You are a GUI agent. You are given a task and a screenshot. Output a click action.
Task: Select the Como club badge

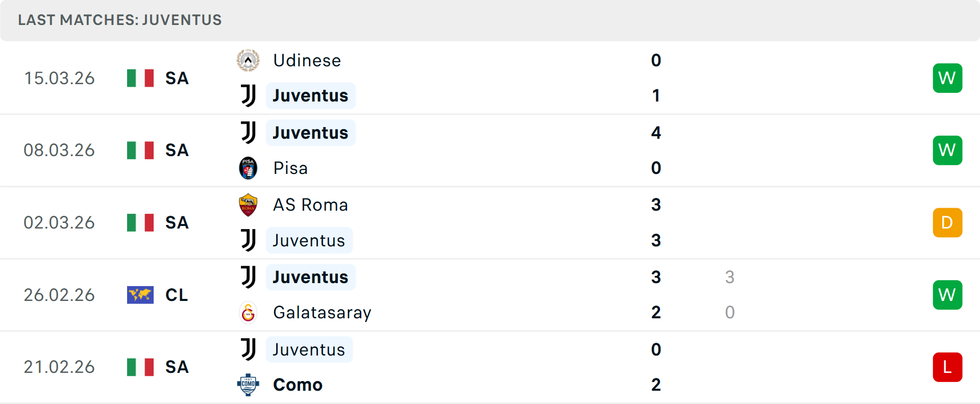248,385
